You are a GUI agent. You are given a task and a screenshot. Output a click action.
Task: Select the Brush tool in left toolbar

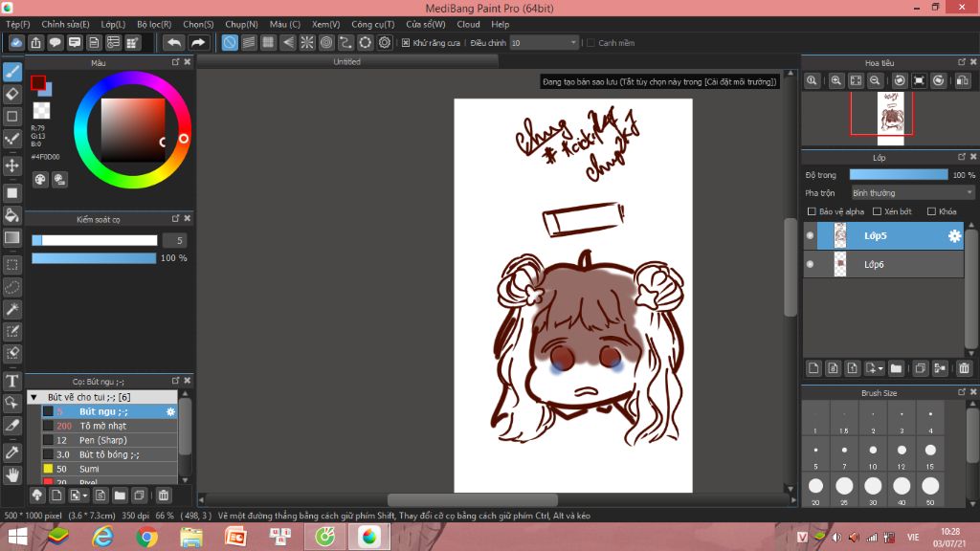[12, 72]
